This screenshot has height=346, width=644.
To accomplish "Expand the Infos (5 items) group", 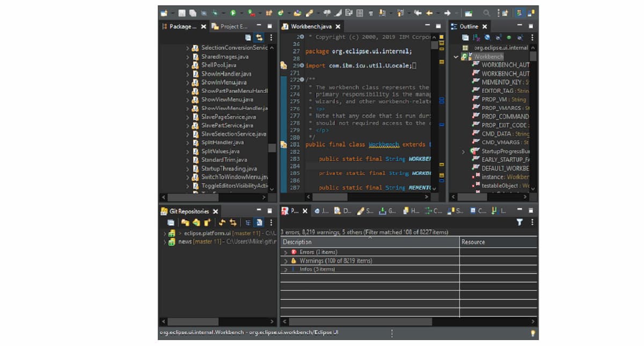I will click(286, 269).
